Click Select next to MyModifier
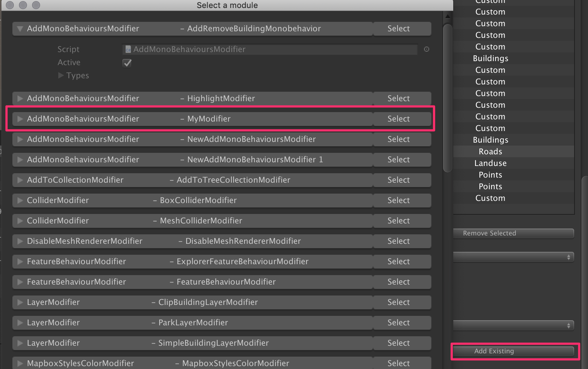This screenshot has width=588, height=369. pos(398,119)
